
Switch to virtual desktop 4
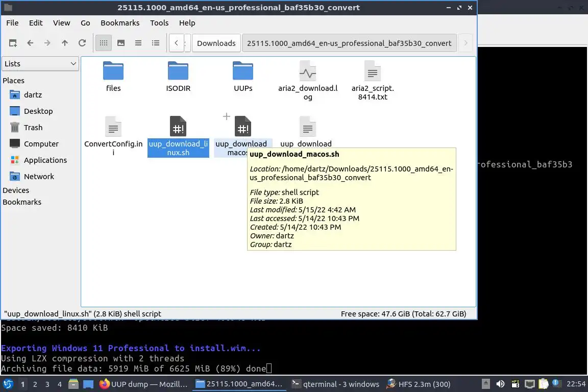pyautogui.click(x=60, y=384)
